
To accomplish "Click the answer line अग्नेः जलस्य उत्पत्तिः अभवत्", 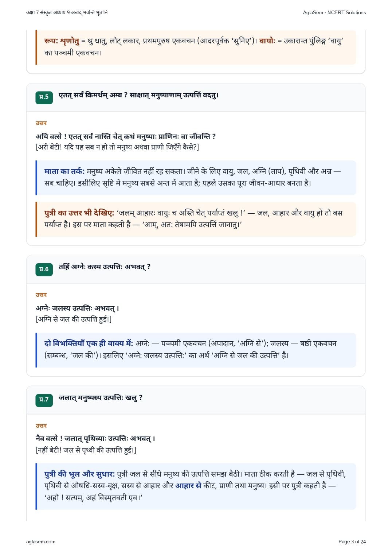I will point(78,308).
